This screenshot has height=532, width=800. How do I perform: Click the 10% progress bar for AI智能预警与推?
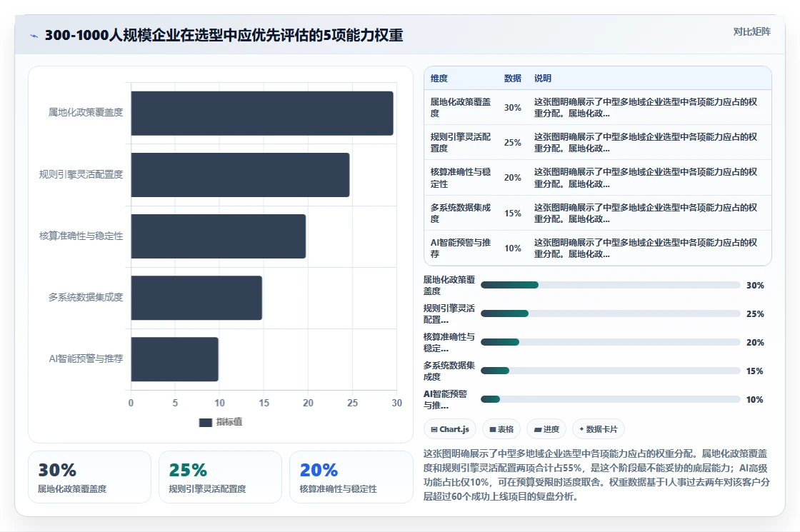(x=611, y=399)
